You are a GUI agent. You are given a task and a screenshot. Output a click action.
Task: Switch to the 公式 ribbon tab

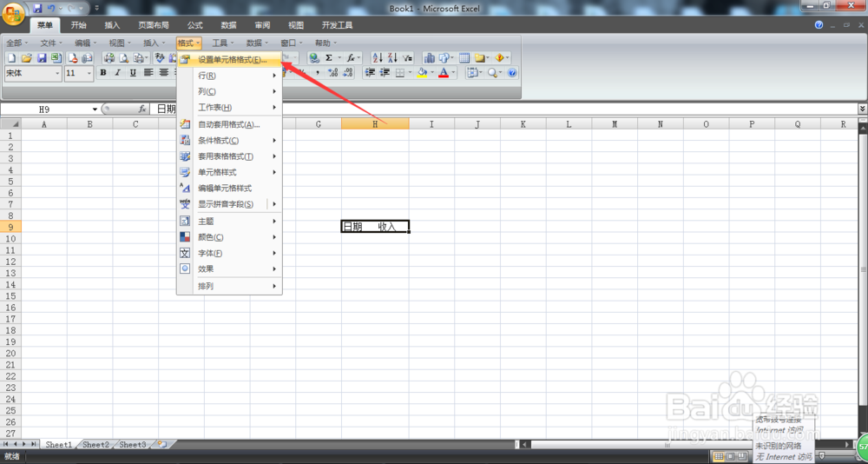(194, 25)
